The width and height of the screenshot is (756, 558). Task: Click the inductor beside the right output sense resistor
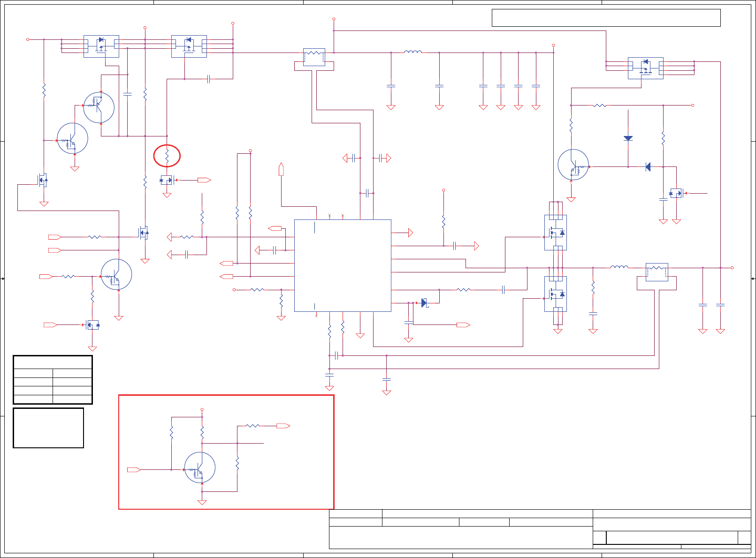(x=619, y=267)
